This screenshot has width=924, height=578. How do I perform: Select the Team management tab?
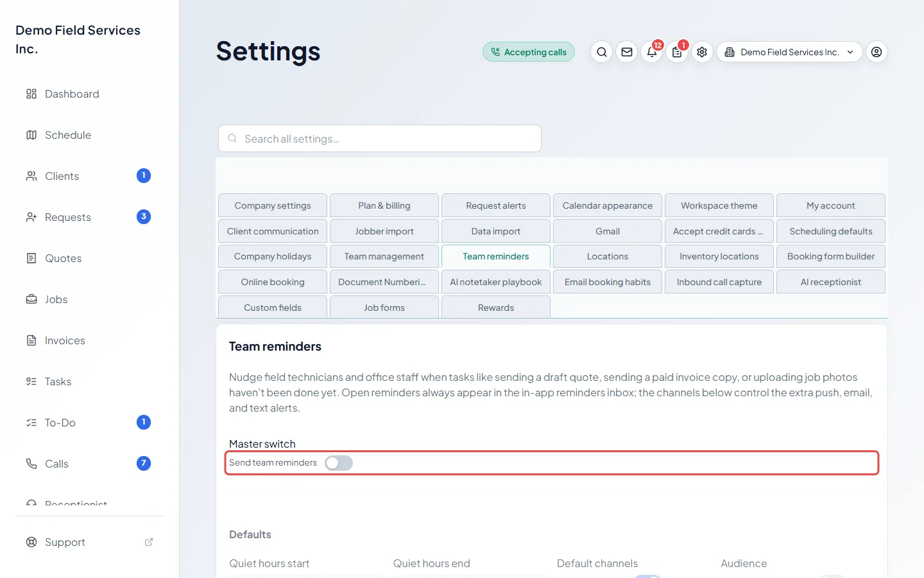(x=384, y=256)
